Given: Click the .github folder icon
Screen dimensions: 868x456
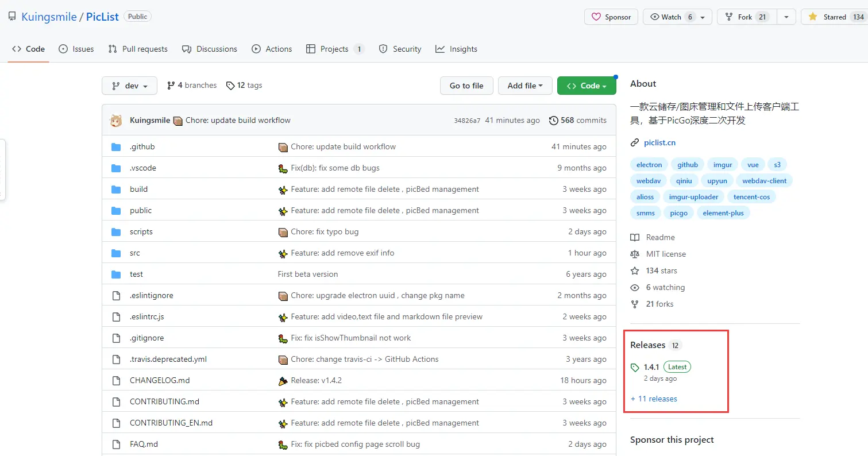Looking at the screenshot, I should pyautogui.click(x=116, y=146).
